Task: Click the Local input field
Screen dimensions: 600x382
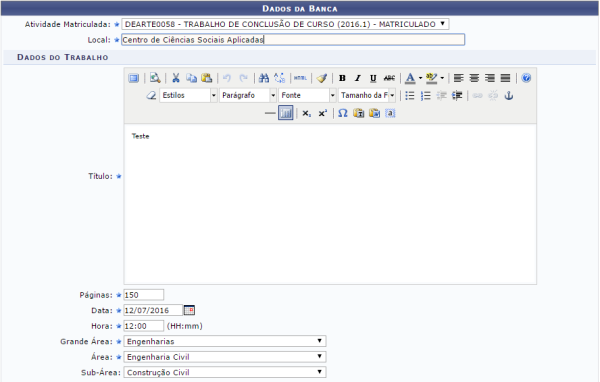Action: click(x=293, y=40)
